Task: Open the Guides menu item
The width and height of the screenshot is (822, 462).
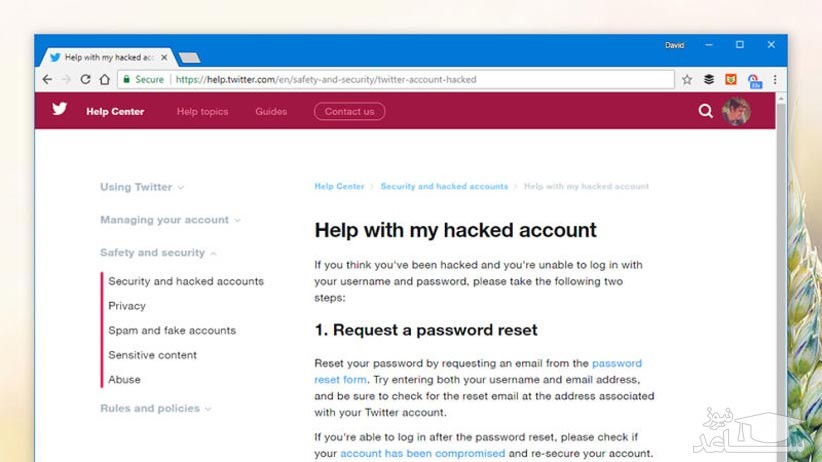Action: (271, 112)
